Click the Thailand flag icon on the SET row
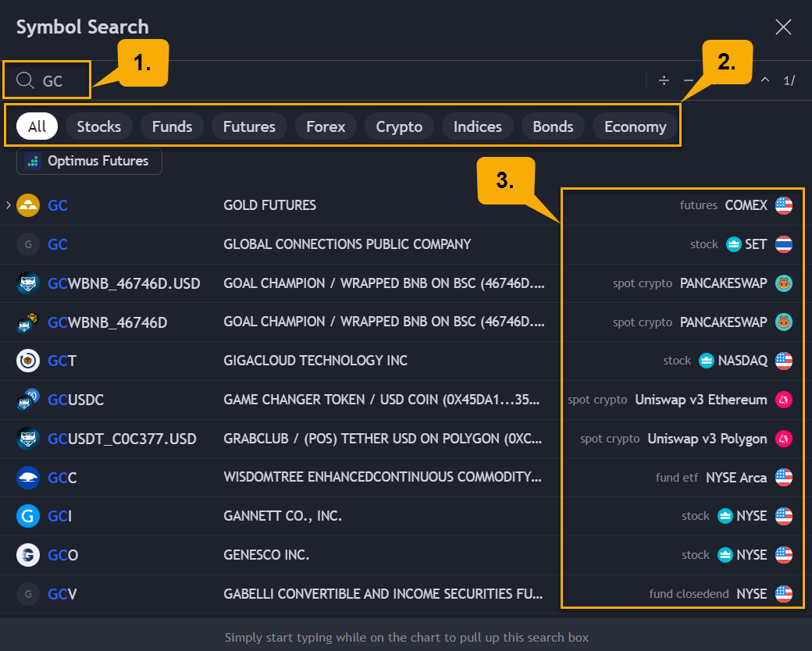Image resolution: width=812 pixels, height=651 pixels. 783,244
